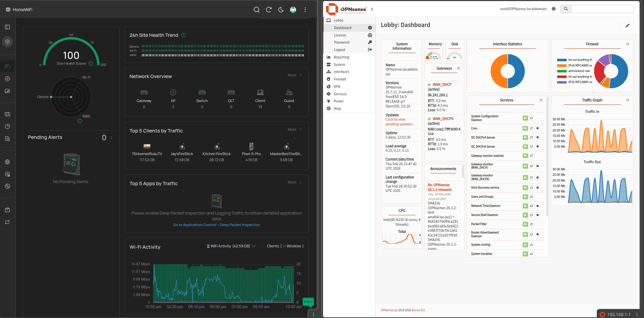Viewport: 644px width, 318px height.
Task: Toggle dark mode with the moon icon
Action: 281,10
